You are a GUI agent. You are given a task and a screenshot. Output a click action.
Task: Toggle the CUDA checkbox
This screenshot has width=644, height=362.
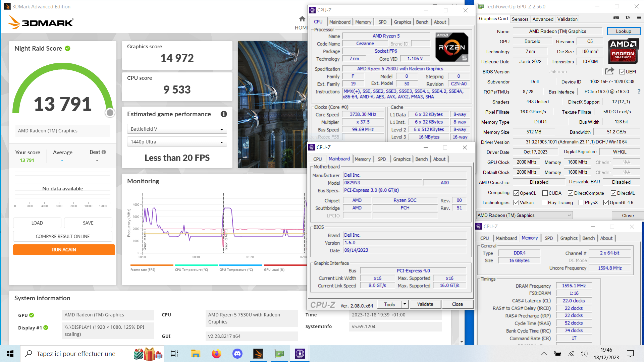click(545, 193)
